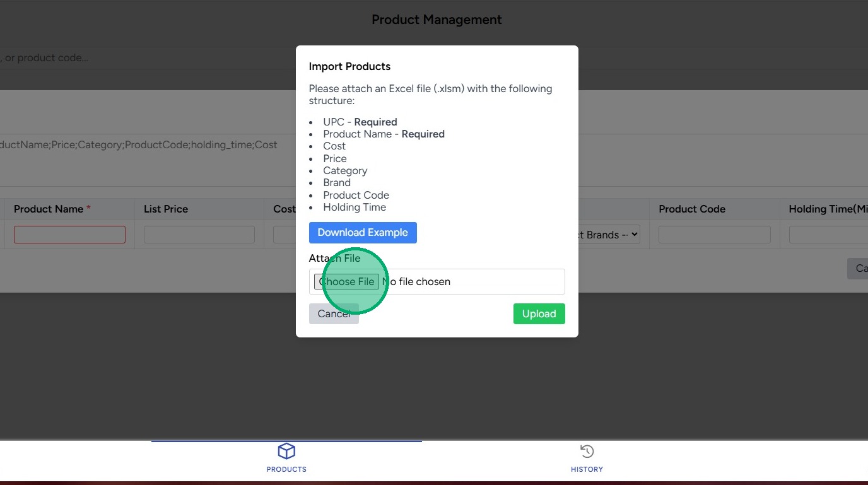Click the 'Product Management' page title
This screenshot has width=868, height=485.
(x=437, y=20)
